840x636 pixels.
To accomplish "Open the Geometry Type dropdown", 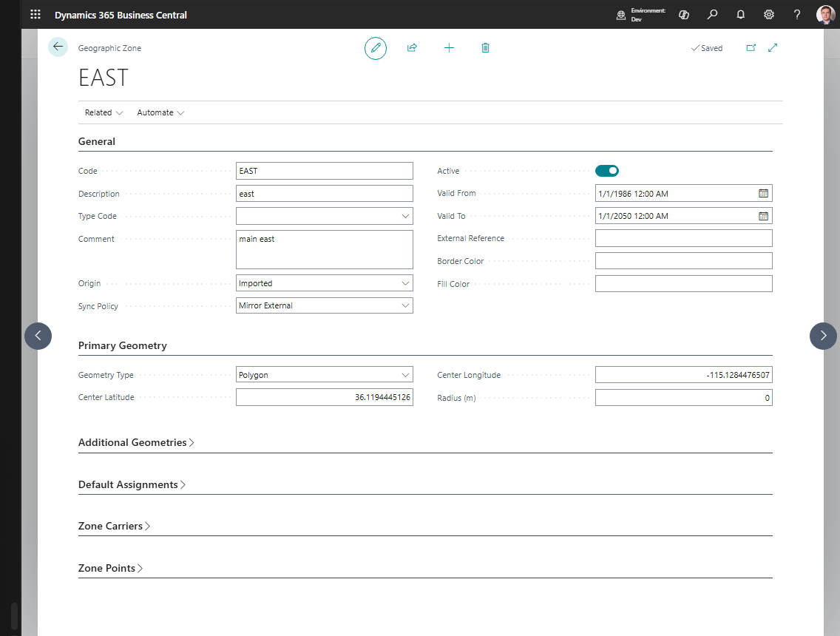I will [x=405, y=375].
